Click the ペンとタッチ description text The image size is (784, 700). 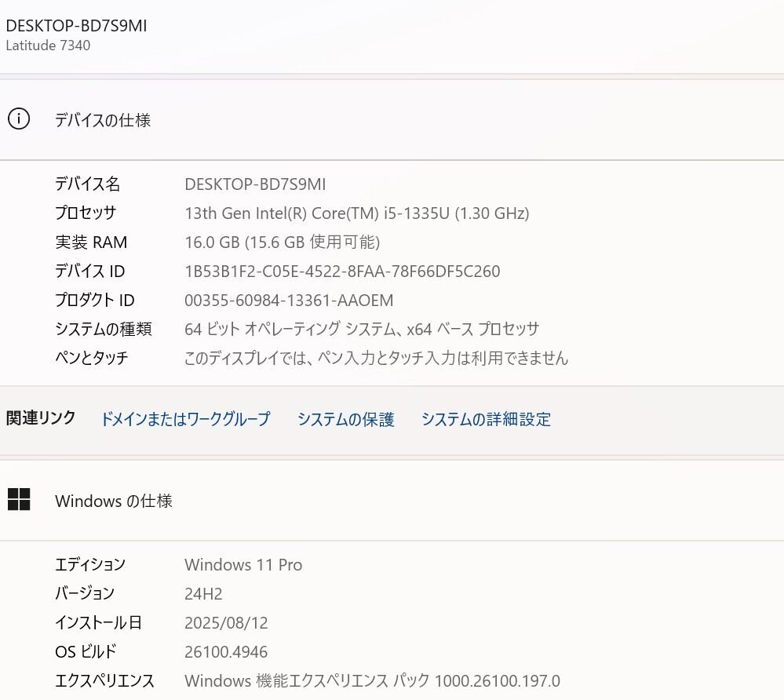pos(376,359)
